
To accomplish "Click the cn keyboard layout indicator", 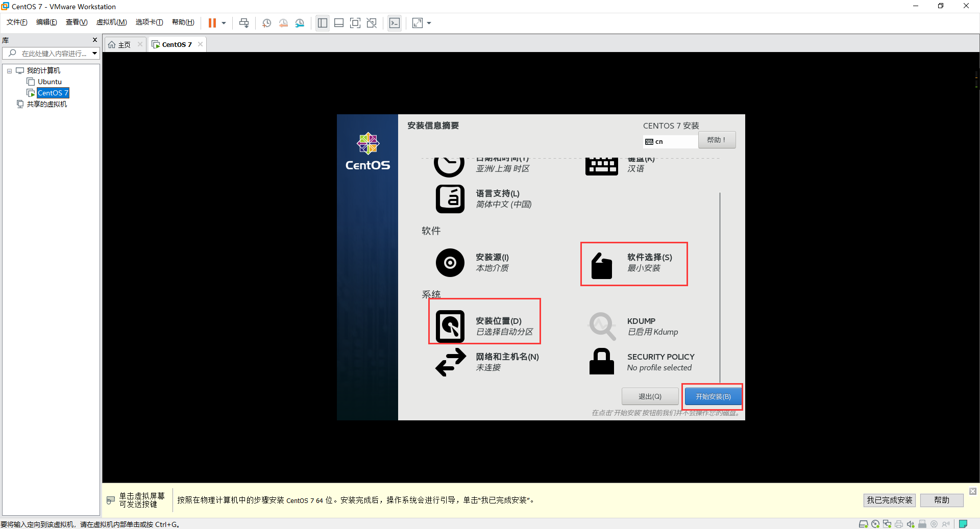I will [670, 141].
